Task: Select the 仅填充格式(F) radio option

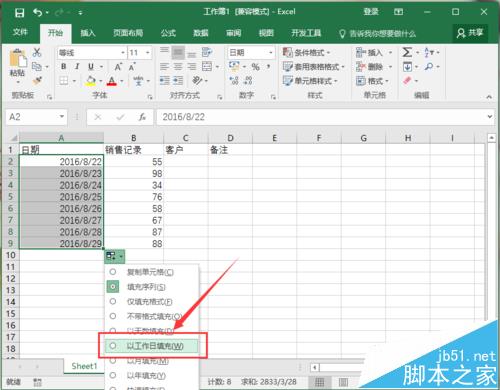Action: (x=113, y=301)
